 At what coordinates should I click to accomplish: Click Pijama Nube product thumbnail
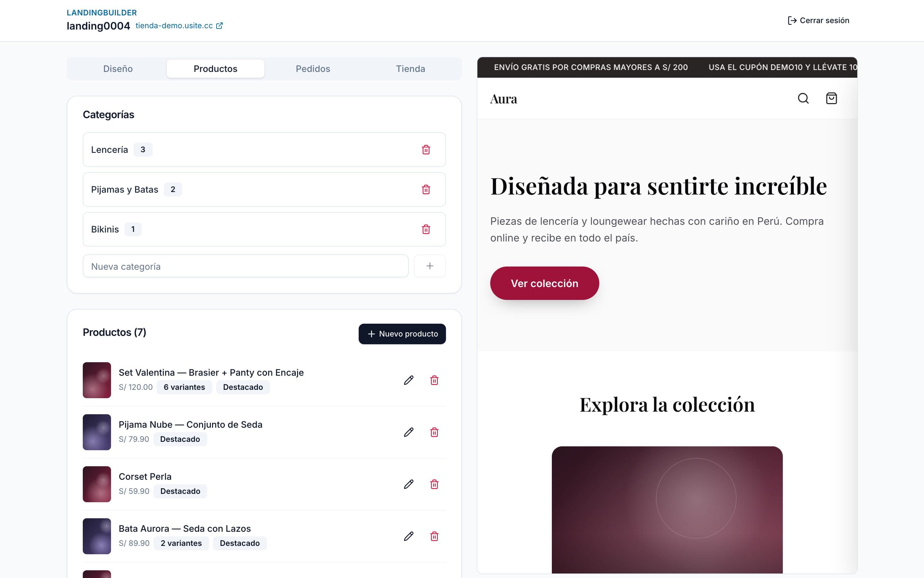(x=97, y=432)
